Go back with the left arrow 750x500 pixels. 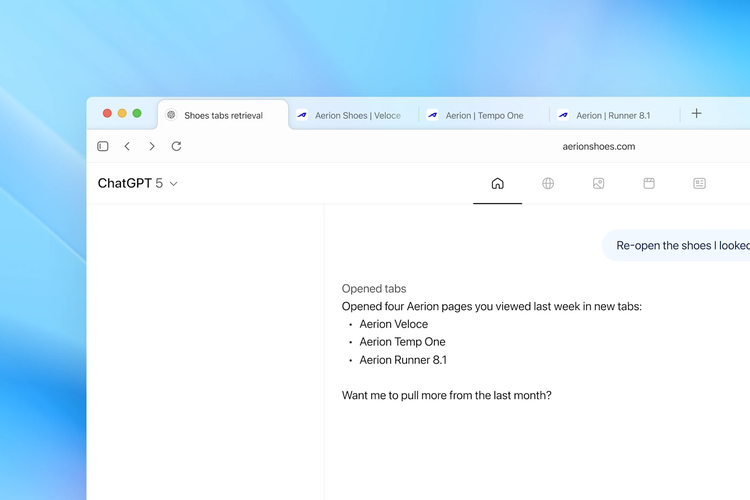coord(127,146)
